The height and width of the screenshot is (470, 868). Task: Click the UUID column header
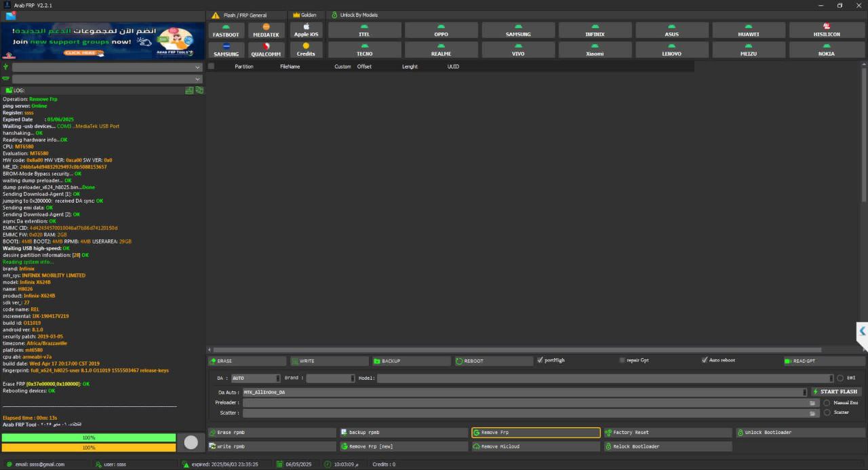454,66
